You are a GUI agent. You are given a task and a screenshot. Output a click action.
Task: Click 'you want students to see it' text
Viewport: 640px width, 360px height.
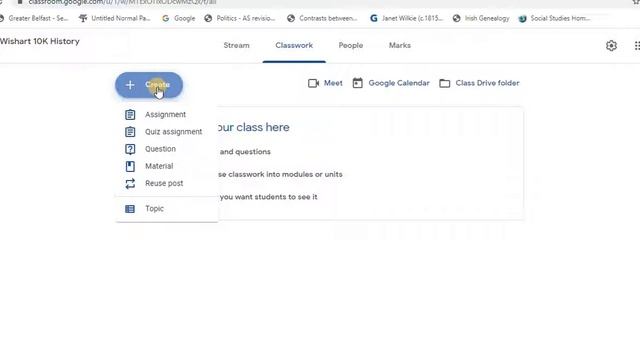click(x=268, y=197)
